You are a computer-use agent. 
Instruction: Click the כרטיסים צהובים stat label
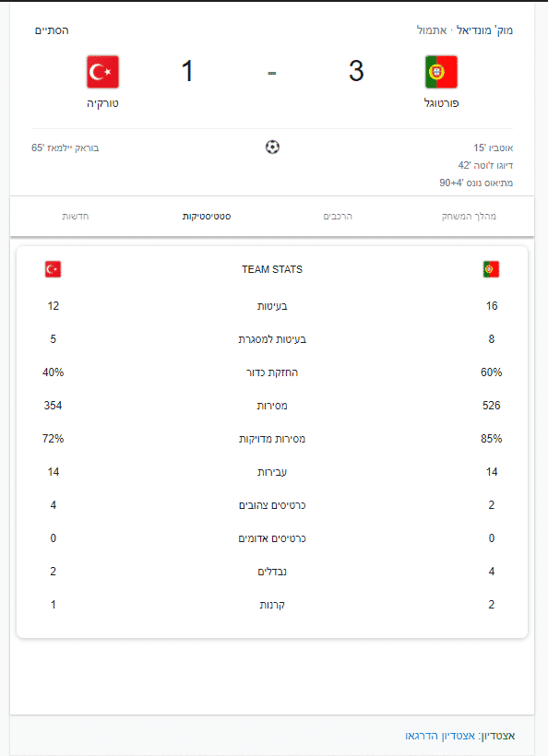point(272,505)
